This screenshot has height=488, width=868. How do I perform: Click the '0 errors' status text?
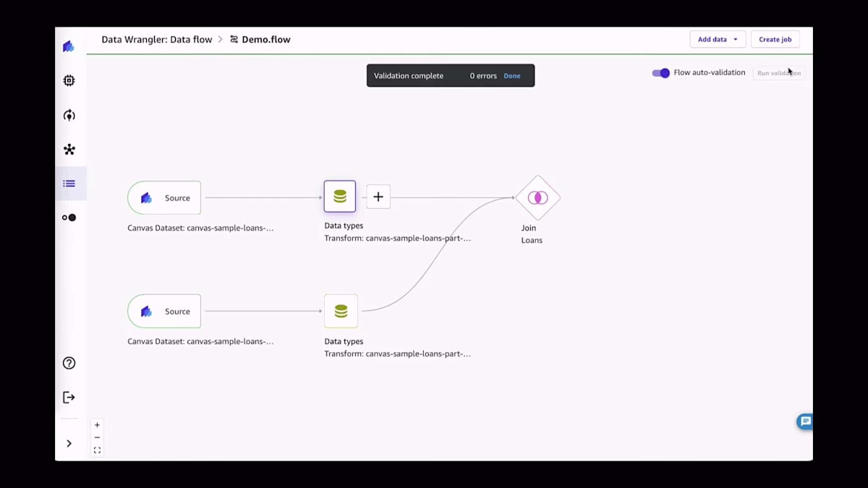(x=483, y=76)
